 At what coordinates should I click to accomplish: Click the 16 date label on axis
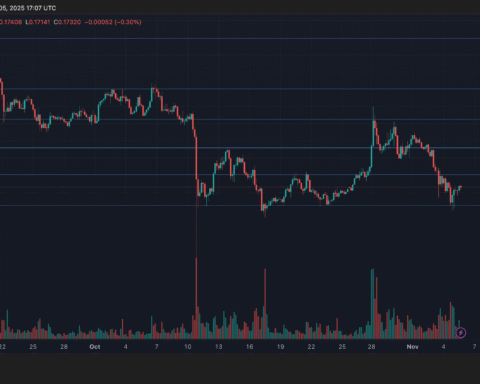tap(249, 347)
